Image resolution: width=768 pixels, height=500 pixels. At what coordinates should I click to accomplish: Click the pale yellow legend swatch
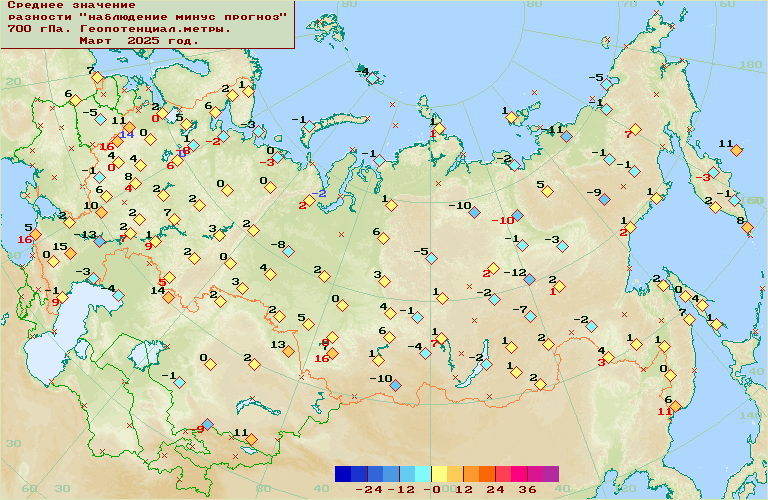[x=439, y=474]
